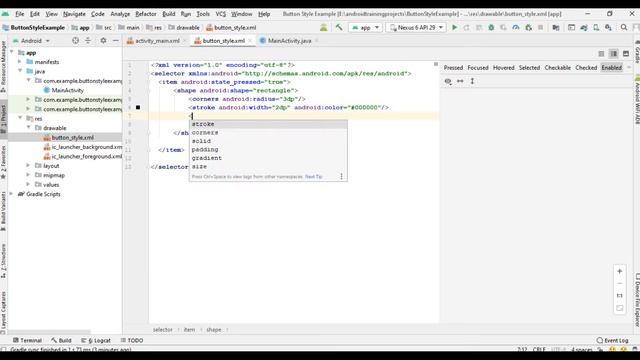Zoom out preview with minus icon
This screenshot has height=360, width=640.
click(620, 283)
